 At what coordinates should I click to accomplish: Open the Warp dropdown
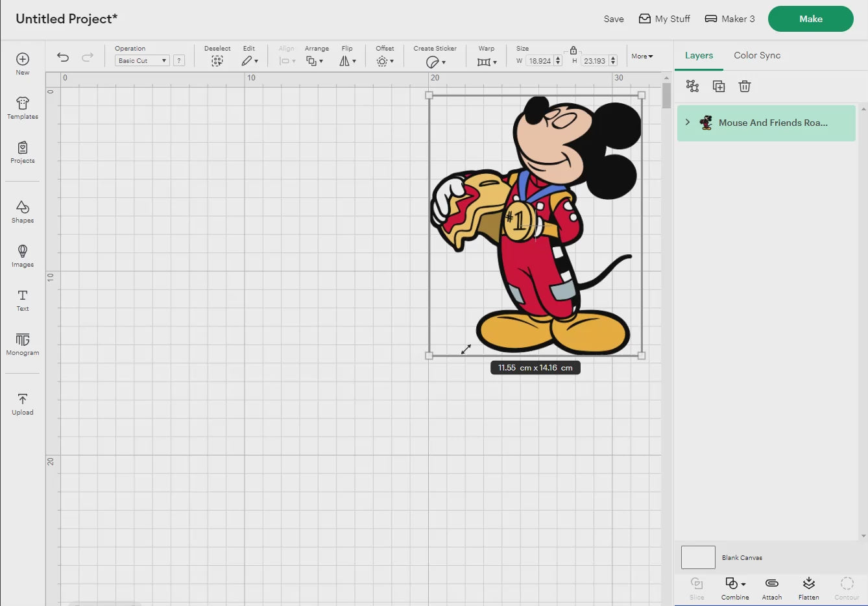pos(487,62)
